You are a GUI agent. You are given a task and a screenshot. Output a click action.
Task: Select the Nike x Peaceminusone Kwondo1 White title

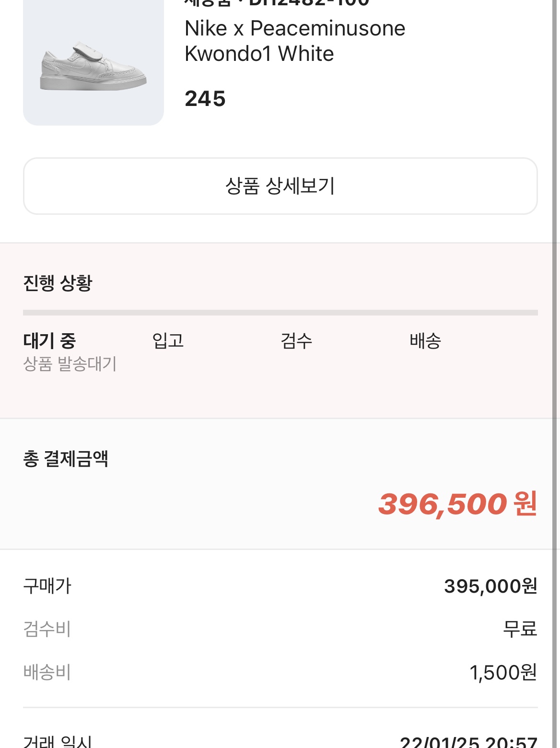click(295, 41)
